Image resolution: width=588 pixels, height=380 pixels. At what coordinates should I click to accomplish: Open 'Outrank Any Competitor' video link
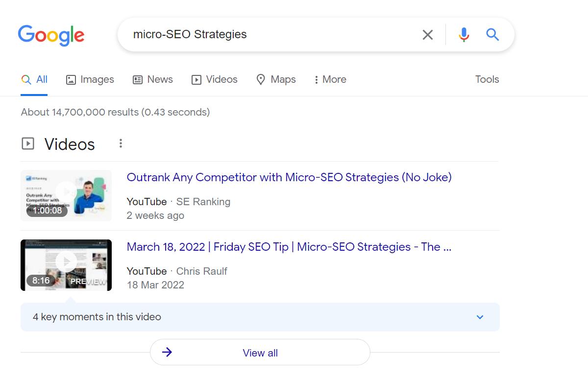tap(289, 177)
